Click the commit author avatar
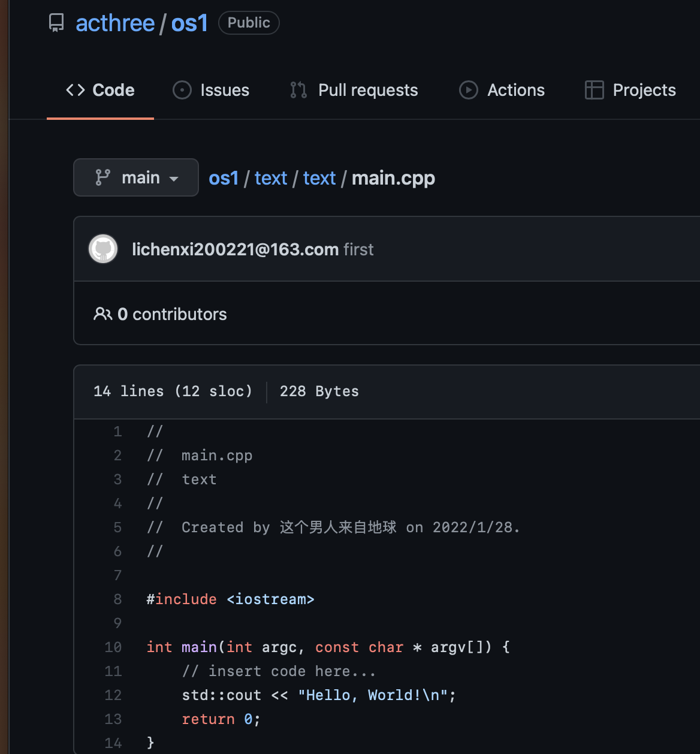Image resolution: width=700 pixels, height=754 pixels. point(103,249)
